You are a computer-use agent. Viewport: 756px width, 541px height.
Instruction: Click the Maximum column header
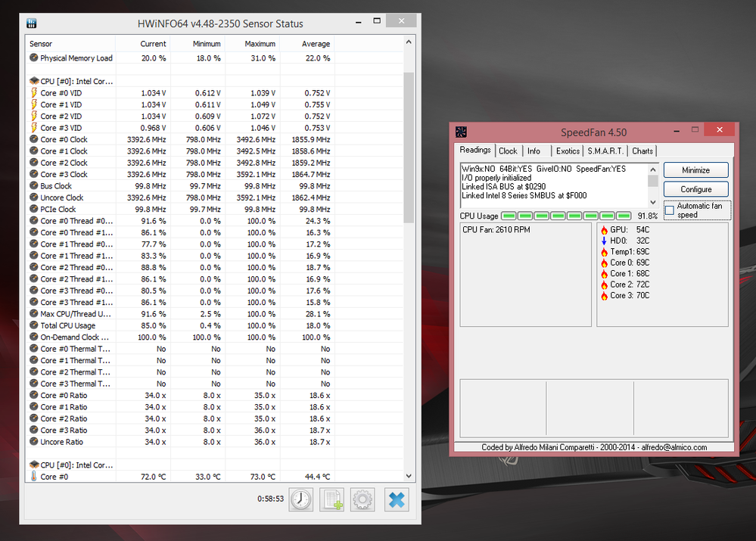252,43
